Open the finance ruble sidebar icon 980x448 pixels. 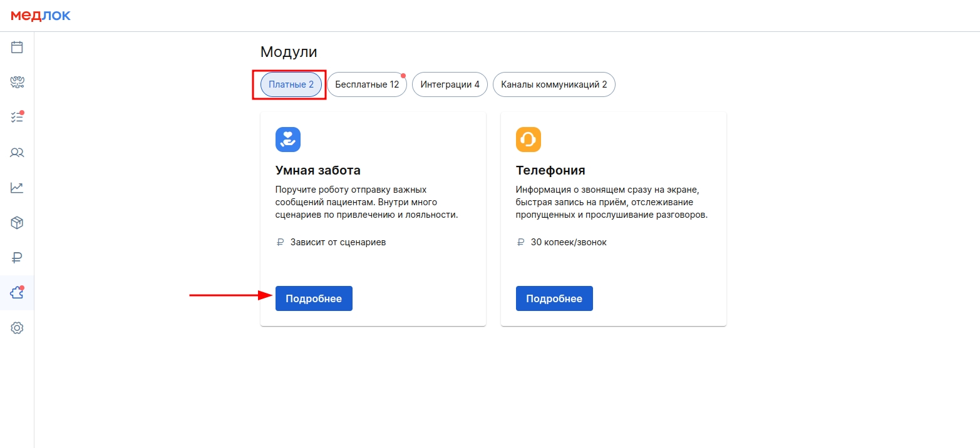[x=17, y=257]
